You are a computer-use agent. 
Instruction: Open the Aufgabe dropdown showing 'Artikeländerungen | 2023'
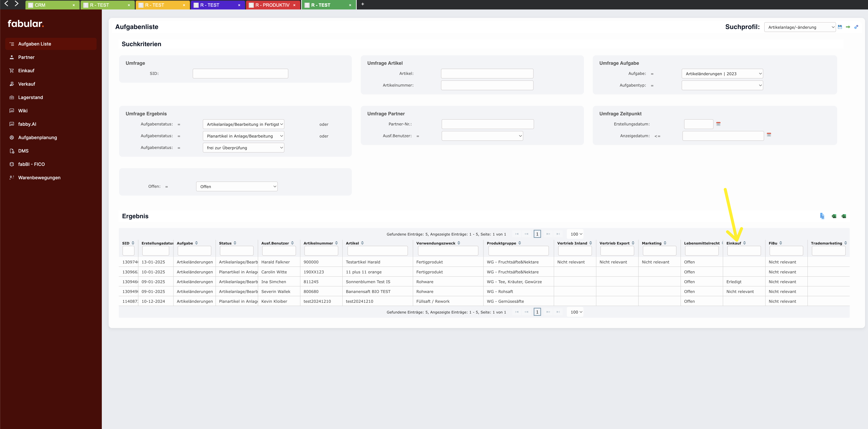[722, 73]
